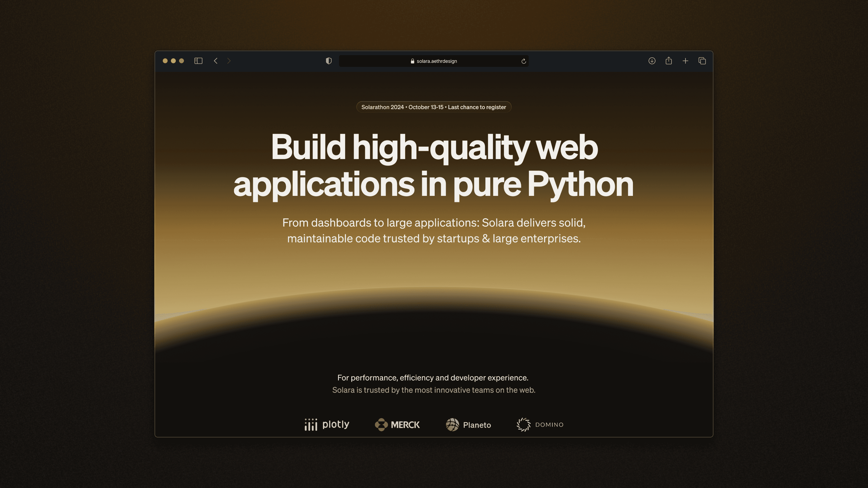
Task: Click the share sheet icon
Action: click(669, 61)
